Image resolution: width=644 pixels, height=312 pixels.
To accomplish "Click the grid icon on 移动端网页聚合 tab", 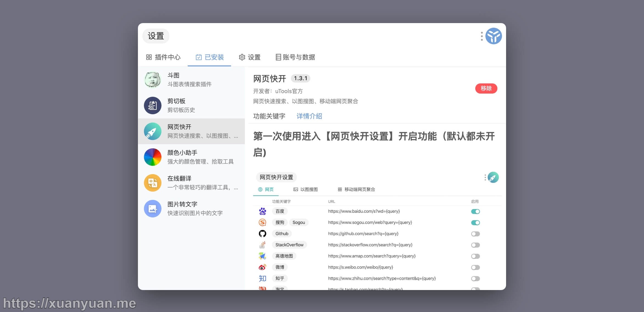I will [340, 190].
